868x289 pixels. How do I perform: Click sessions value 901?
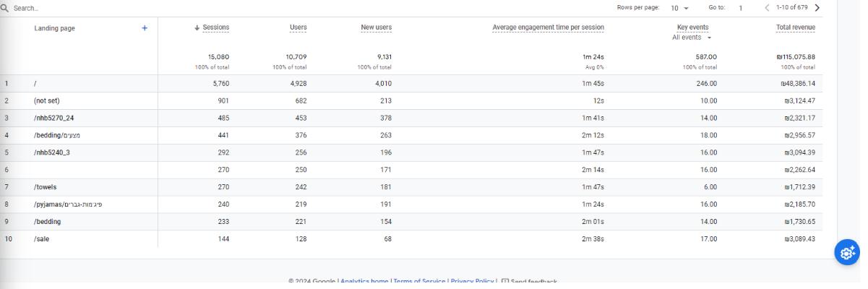[x=223, y=100]
